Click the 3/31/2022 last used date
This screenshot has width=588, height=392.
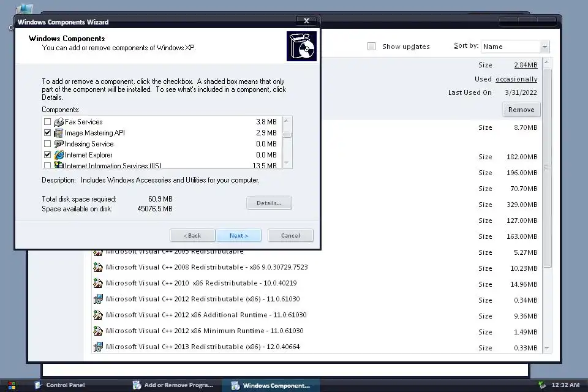pyautogui.click(x=521, y=92)
